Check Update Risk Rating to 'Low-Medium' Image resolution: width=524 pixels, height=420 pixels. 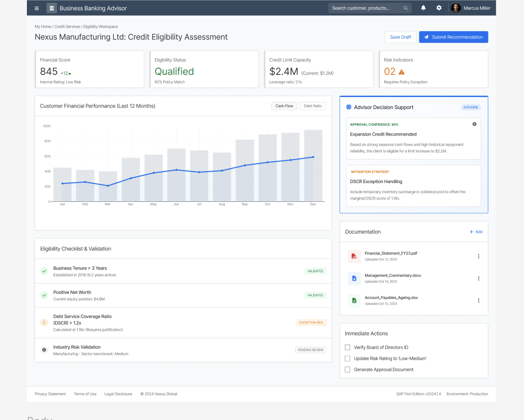point(348,358)
